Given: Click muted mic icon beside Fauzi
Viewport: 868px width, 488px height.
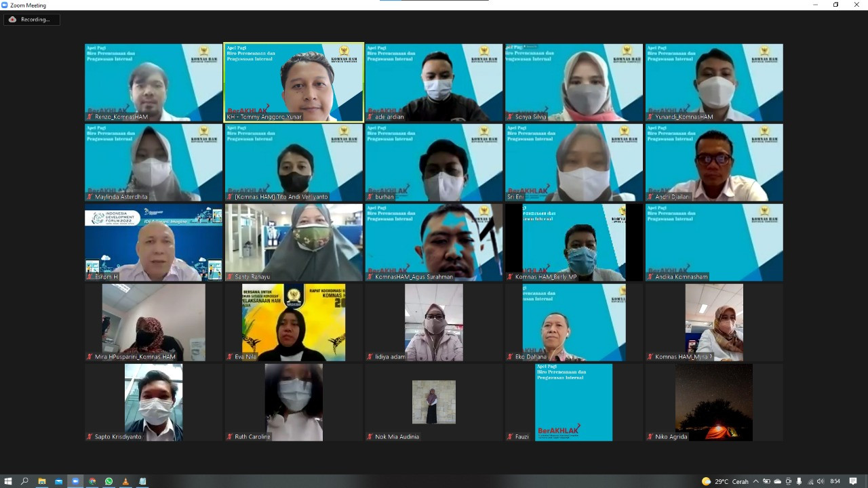Looking at the screenshot, I should tap(510, 436).
